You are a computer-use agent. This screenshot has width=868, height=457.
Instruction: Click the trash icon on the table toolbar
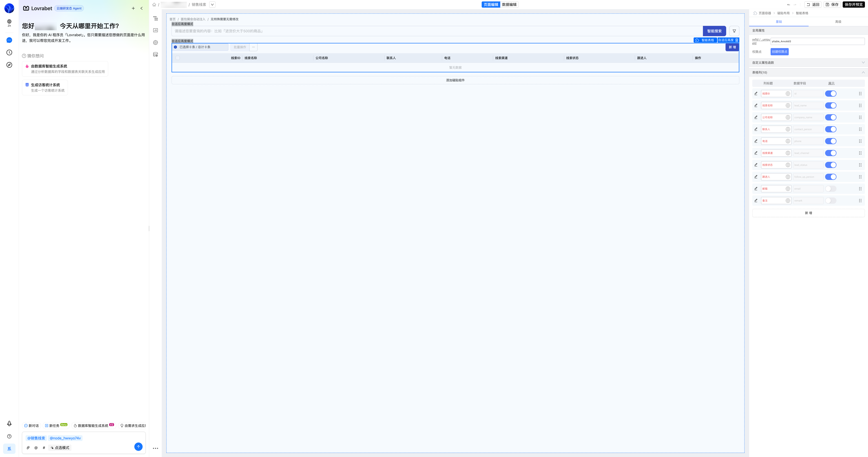tap(737, 40)
